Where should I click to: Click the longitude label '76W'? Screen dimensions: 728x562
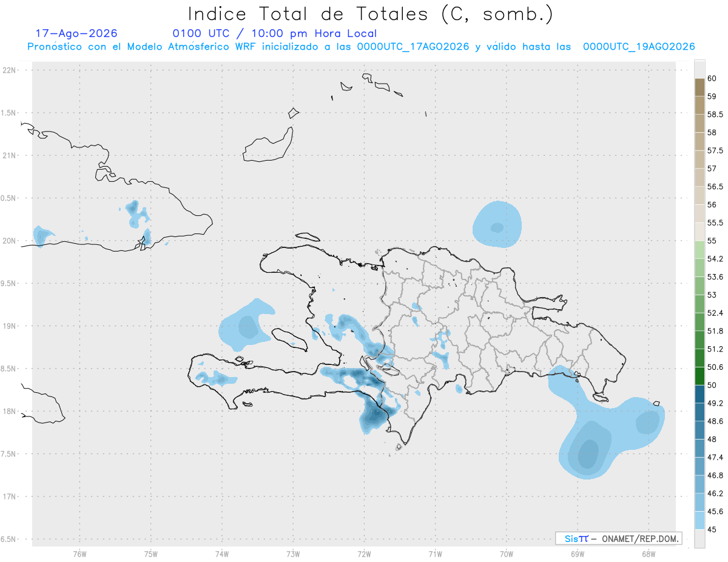(x=79, y=554)
